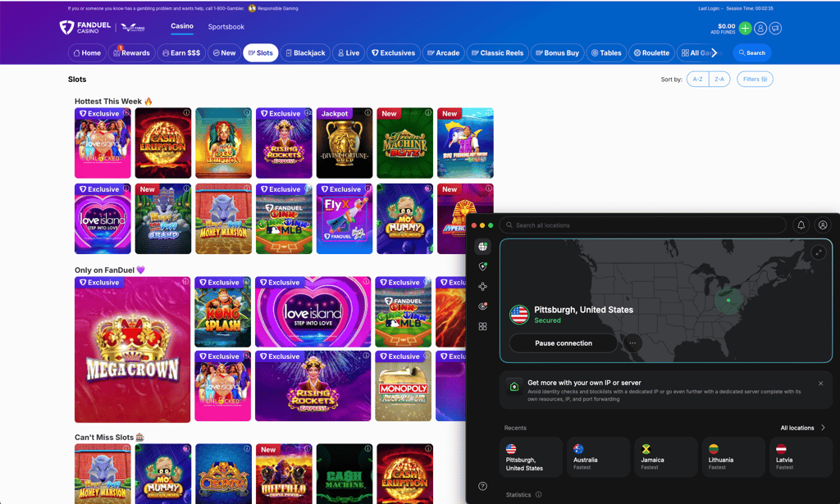
Task: Click the Pittsburgh US flag icon
Action: (x=519, y=315)
